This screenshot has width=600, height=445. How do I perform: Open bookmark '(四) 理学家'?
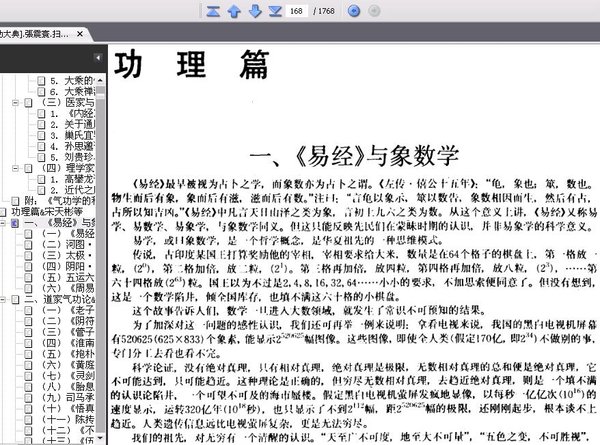pos(68,168)
